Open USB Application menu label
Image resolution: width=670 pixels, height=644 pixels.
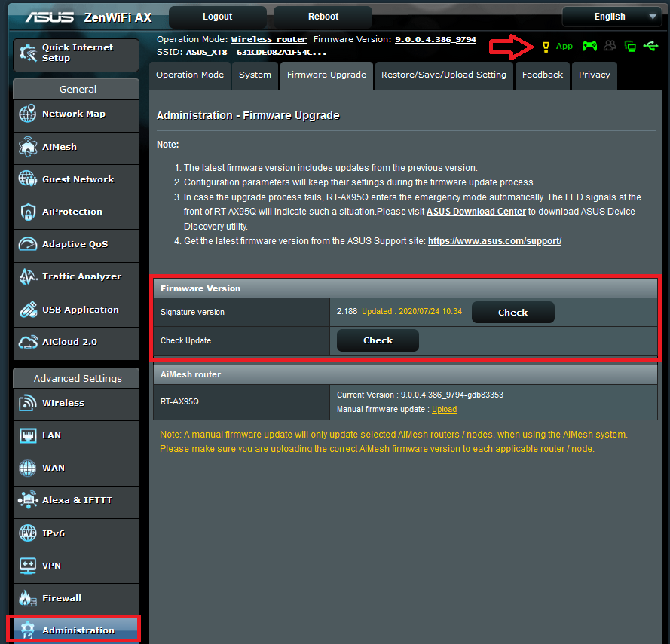(81, 310)
